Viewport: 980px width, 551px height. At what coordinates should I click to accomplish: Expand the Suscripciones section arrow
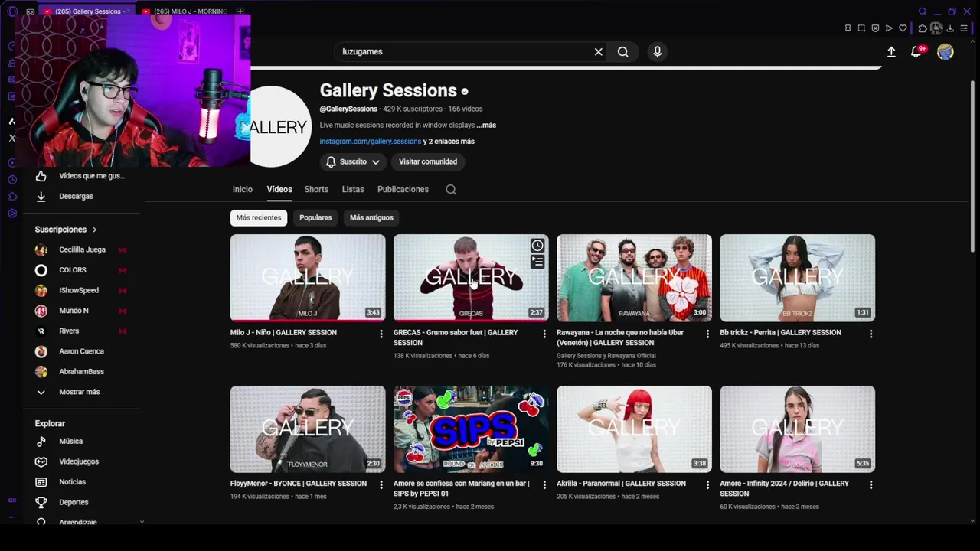[x=95, y=230]
